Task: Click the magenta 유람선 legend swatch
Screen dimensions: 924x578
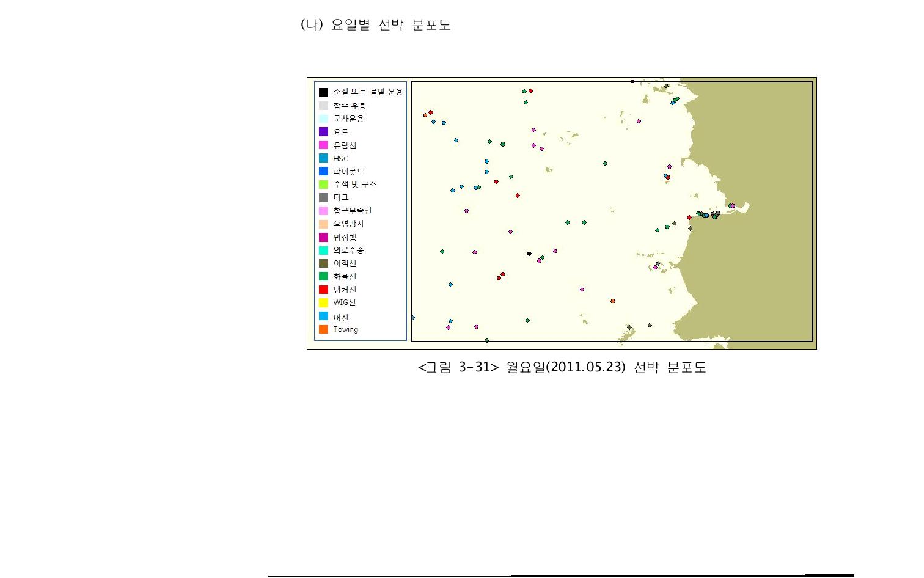Action: pyautogui.click(x=323, y=145)
